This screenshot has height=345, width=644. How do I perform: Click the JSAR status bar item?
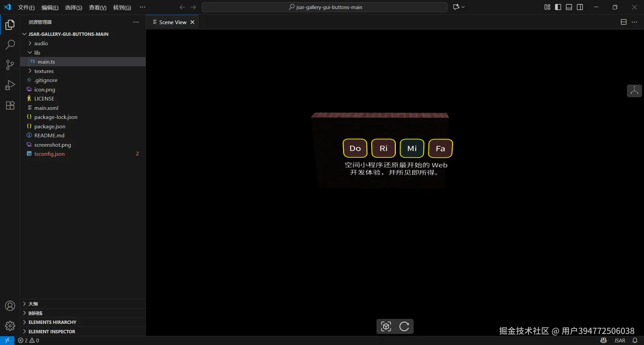pyautogui.click(x=620, y=340)
